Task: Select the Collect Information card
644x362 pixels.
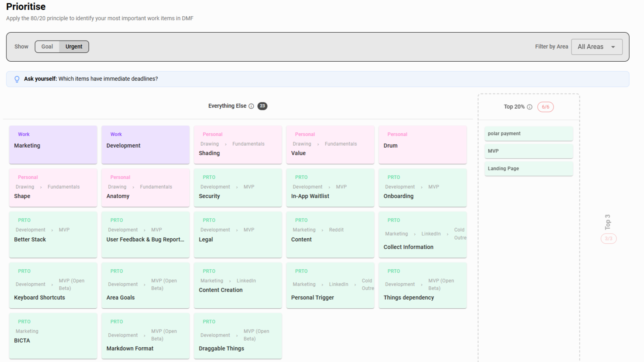Action: click(423, 235)
